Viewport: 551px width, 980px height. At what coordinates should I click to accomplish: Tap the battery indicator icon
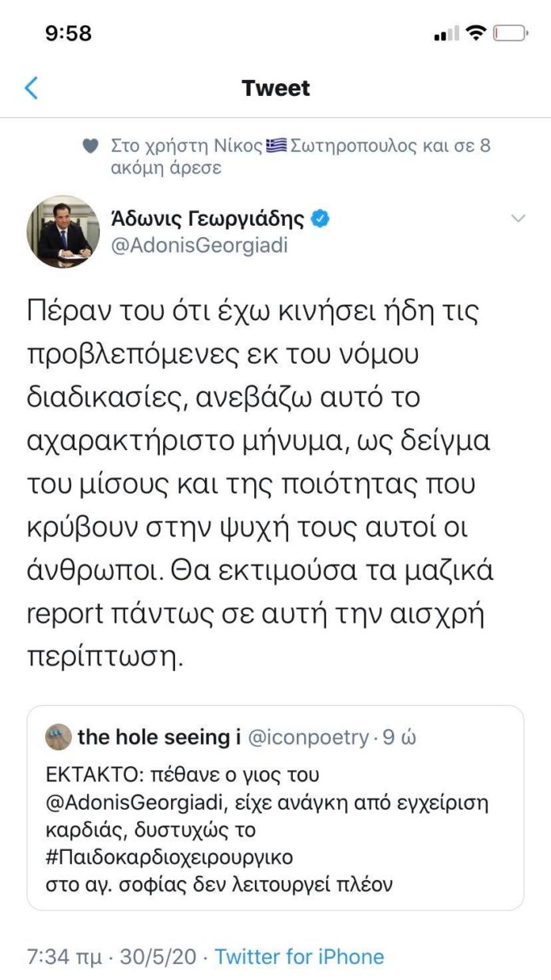pyautogui.click(x=510, y=33)
